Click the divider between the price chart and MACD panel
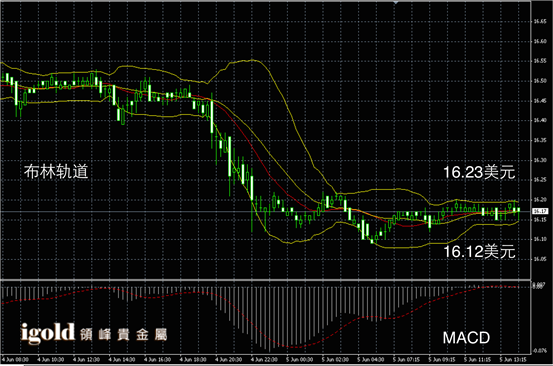The height and width of the screenshot is (366, 553). click(265, 280)
